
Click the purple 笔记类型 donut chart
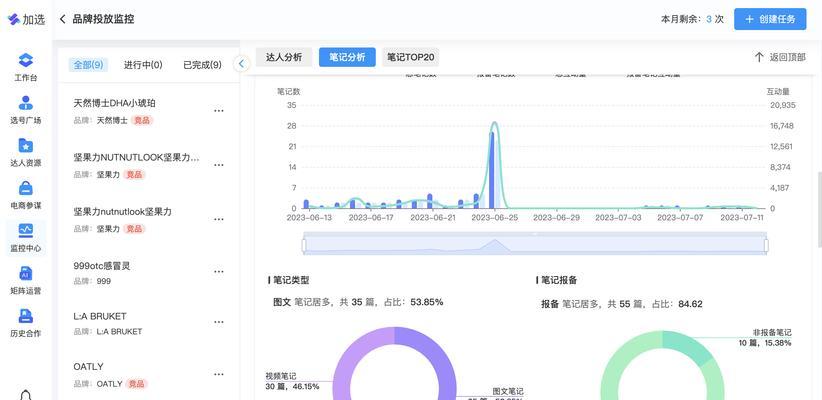(395, 364)
